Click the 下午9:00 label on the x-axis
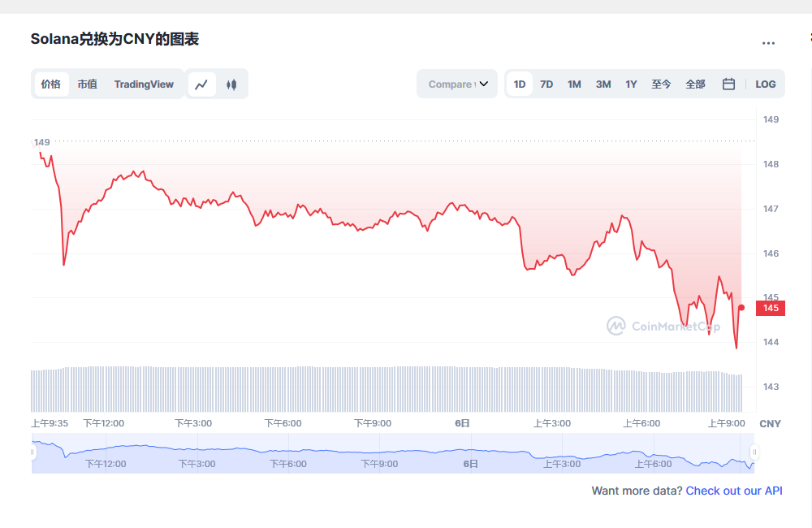The height and width of the screenshot is (528, 812). point(373,423)
